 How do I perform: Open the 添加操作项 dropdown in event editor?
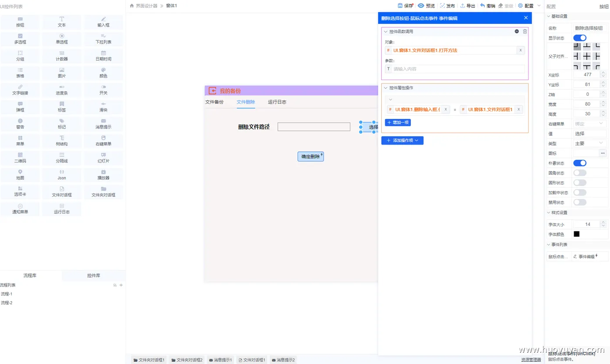coord(402,140)
